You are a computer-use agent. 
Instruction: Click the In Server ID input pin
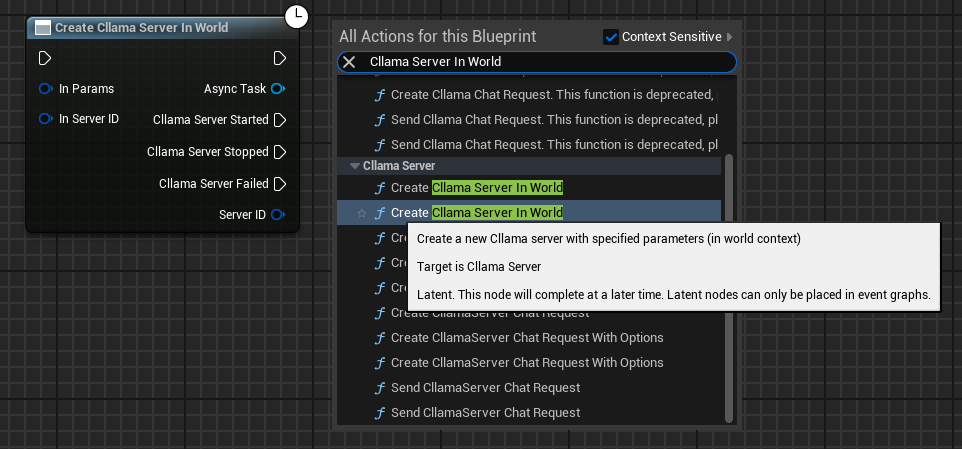46,118
